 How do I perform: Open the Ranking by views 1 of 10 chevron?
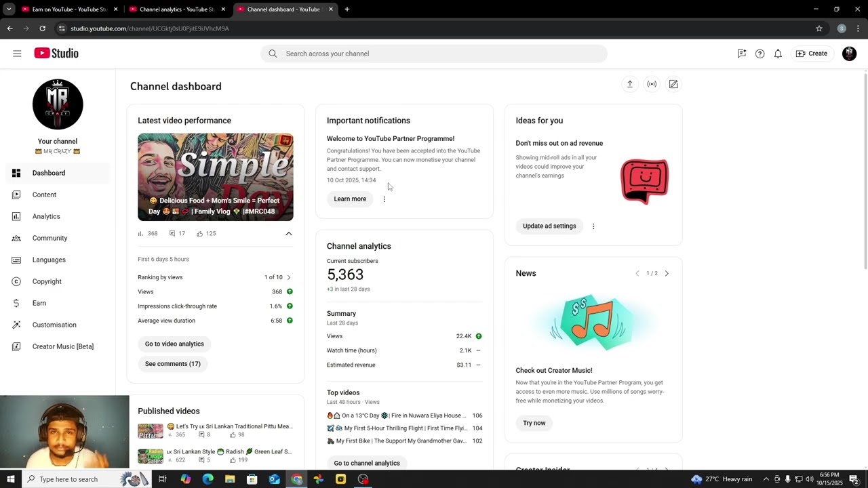[289, 277]
